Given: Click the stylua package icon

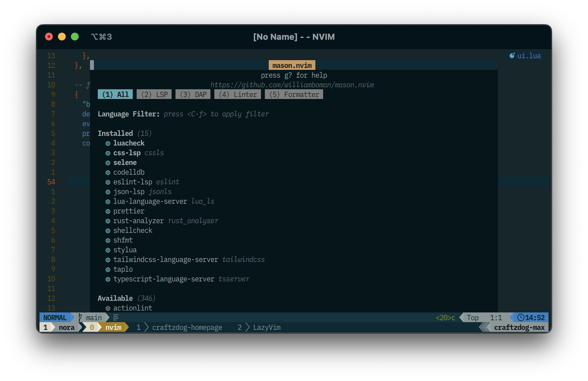Looking at the screenshot, I should pos(108,250).
